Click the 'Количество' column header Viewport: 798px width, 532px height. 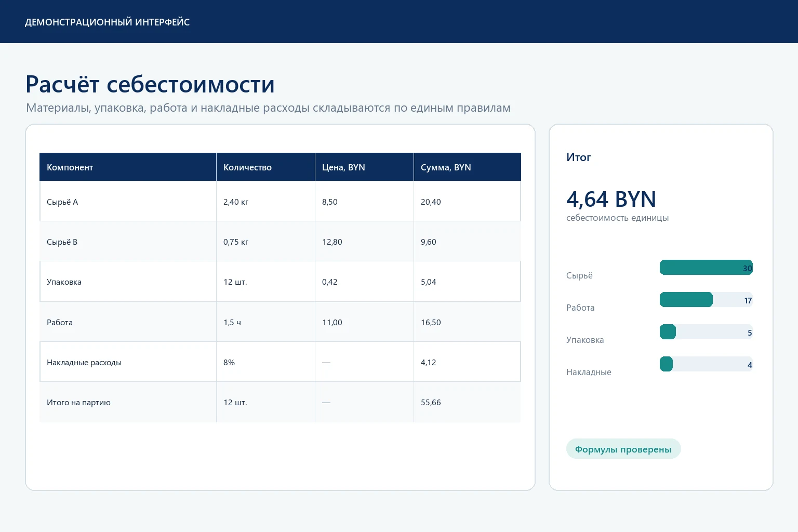pyautogui.click(x=265, y=167)
